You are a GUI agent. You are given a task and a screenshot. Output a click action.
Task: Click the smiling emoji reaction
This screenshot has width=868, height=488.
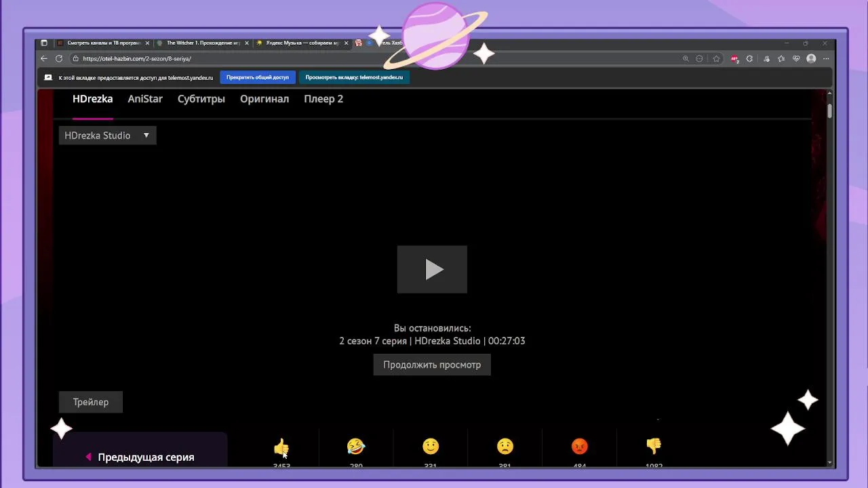point(431,446)
